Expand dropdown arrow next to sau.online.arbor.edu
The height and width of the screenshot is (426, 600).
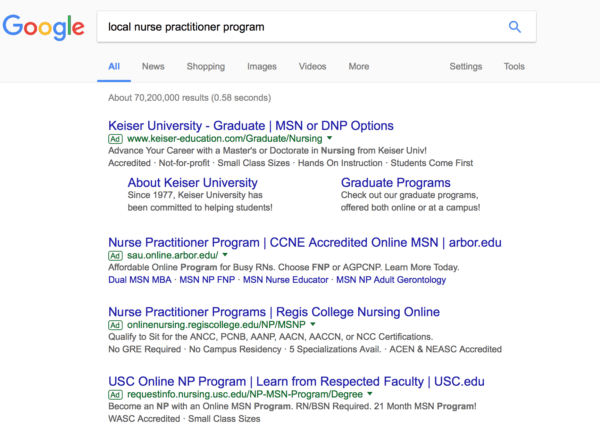[x=225, y=255]
